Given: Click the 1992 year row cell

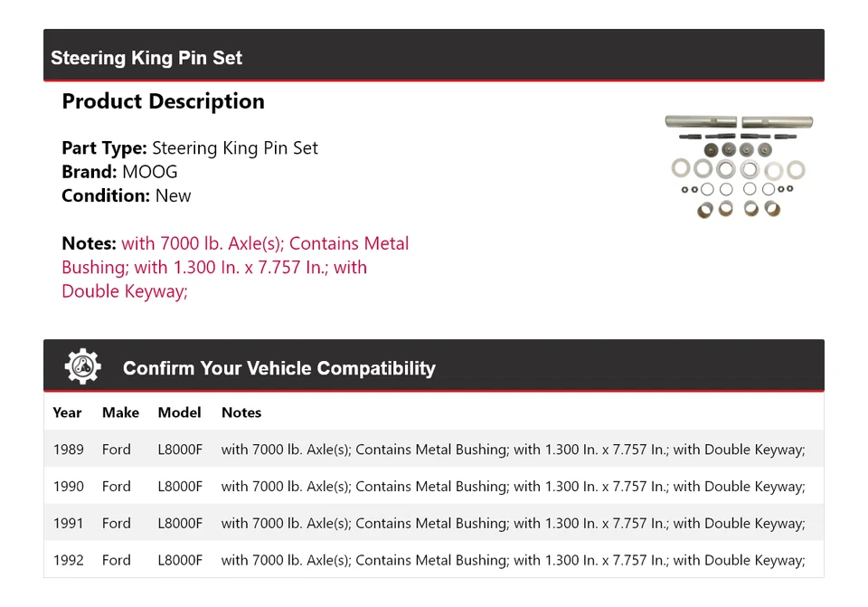Looking at the screenshot, I should click(68, 561).
